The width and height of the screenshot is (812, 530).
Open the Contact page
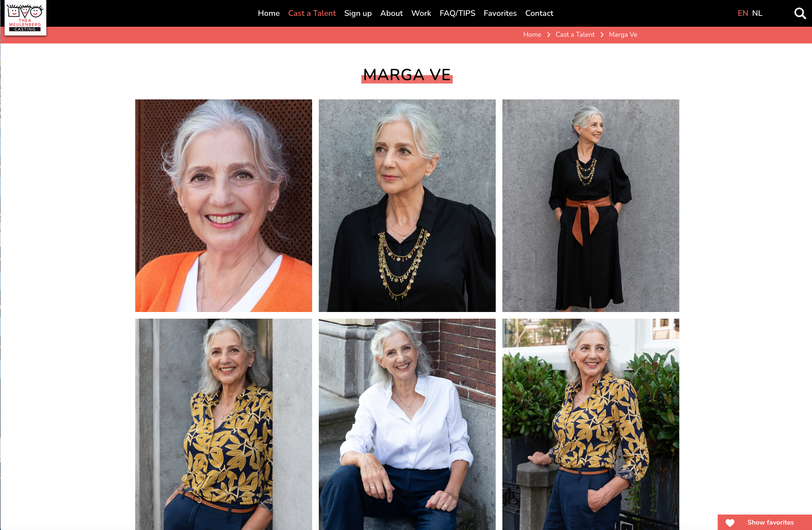[x=539, y=13]
